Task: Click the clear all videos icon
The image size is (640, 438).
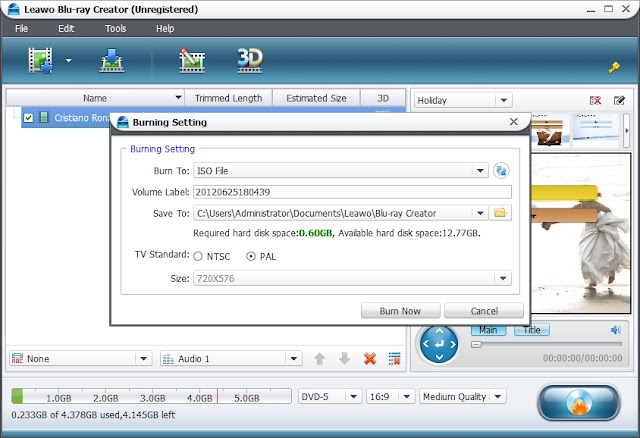Action: click(394, 359)
